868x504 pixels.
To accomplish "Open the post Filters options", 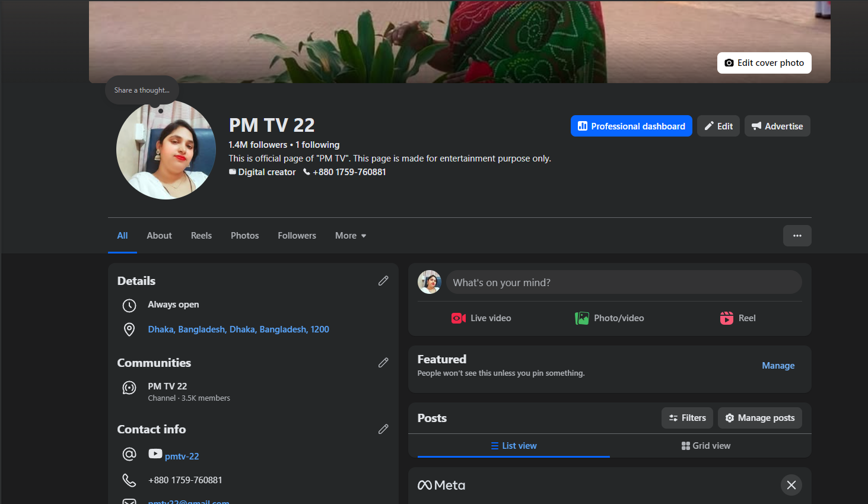I will click(x=687, y=418).
